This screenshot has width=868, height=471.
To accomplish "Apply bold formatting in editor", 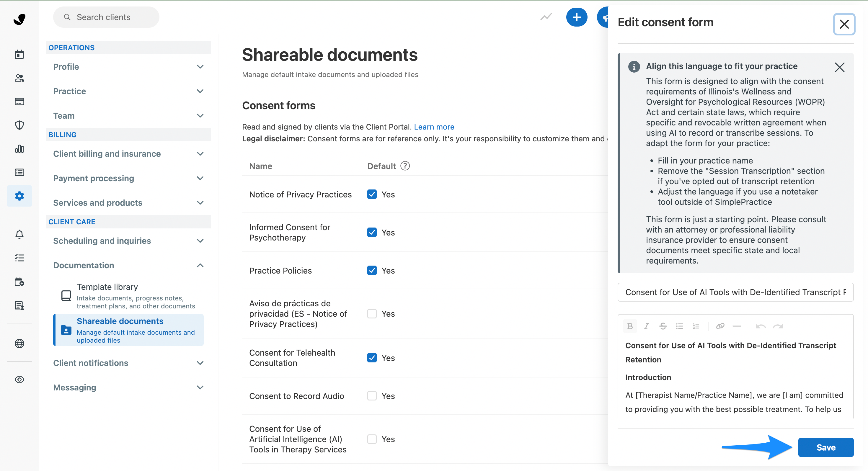I will [x=630, y=326].
